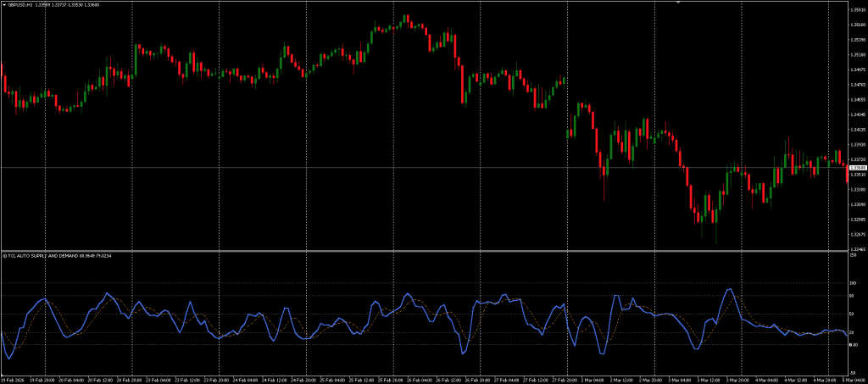Select the GBPUSD,H1 chart title text
This screenshot has height=384, width=868.
[x=20, y=4]
